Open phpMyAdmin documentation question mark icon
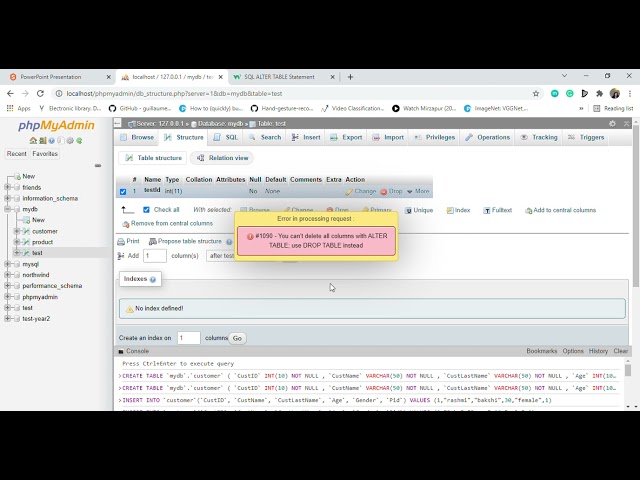Screen dimensions: 640x480 51,140
